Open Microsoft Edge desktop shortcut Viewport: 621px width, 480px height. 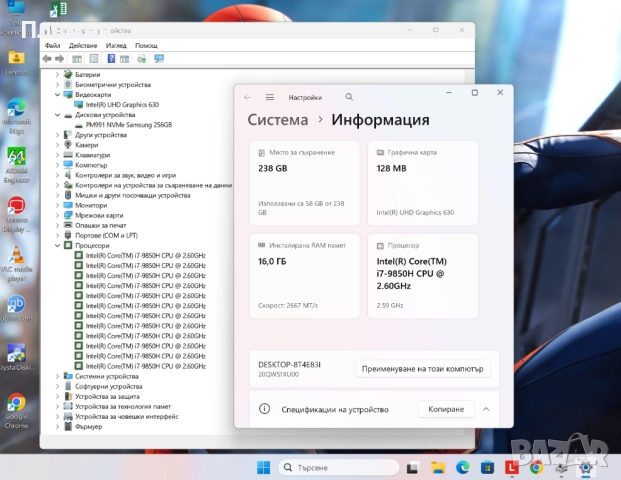16,116
